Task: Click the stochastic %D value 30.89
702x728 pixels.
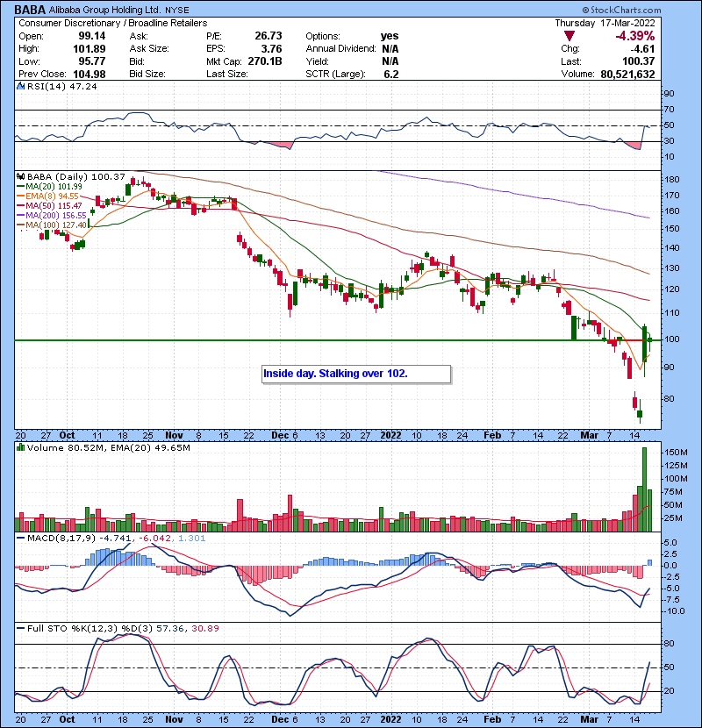Action: 204,629
